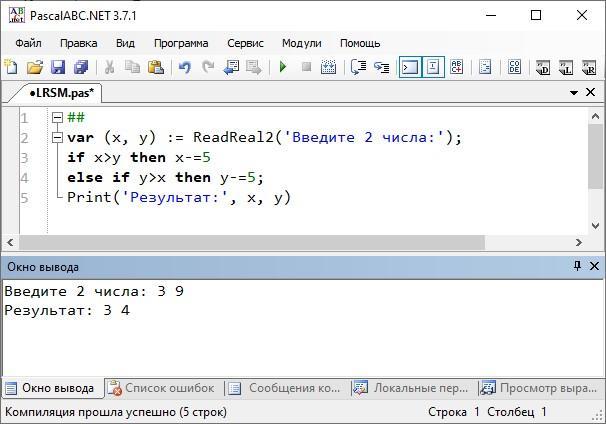
Task: Switch to the Просмотр выра... tab
Action: coord(538,388)
